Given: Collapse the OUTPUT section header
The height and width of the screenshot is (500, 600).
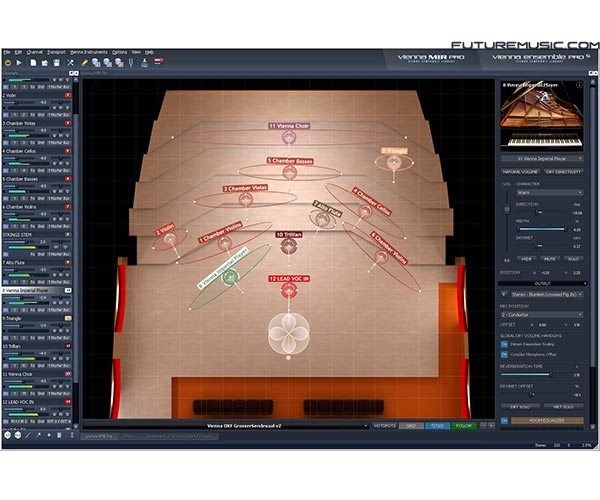Looking at the screenshot, I should [x=542, y=283].
